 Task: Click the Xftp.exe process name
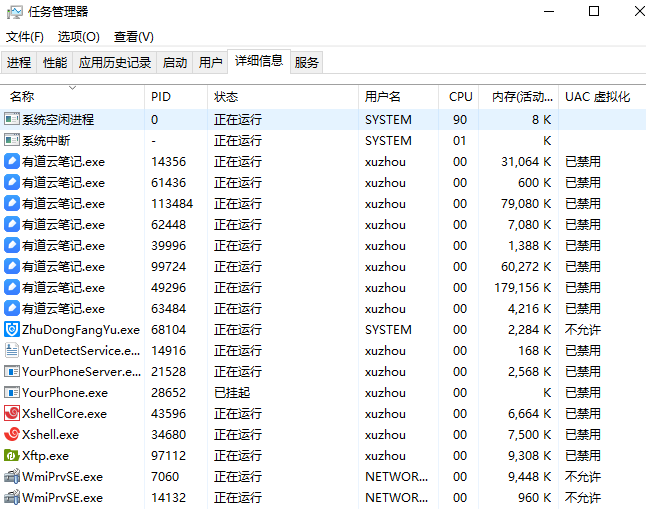(45, 456)
